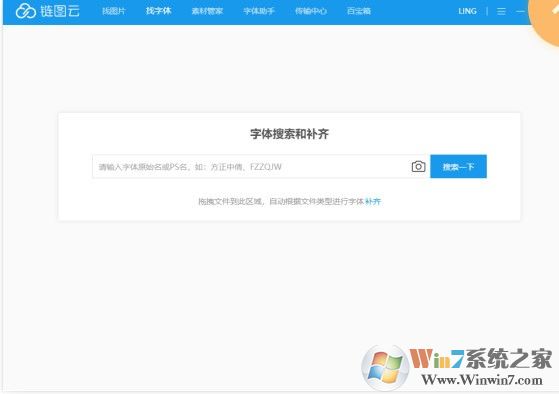Click the 链图云 brand name text
Viewport: 559px width, 394px height.
pyautogui.click(x=60, y=11)
